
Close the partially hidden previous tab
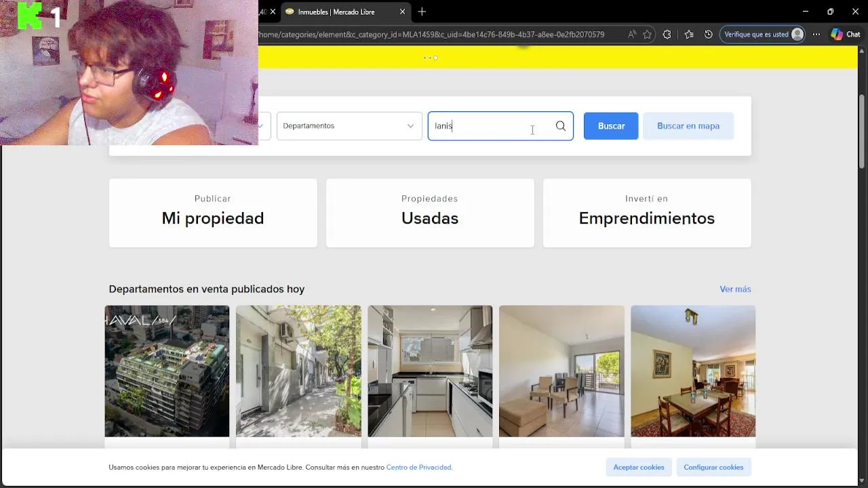pyautogui.click(x=273, y=12)
